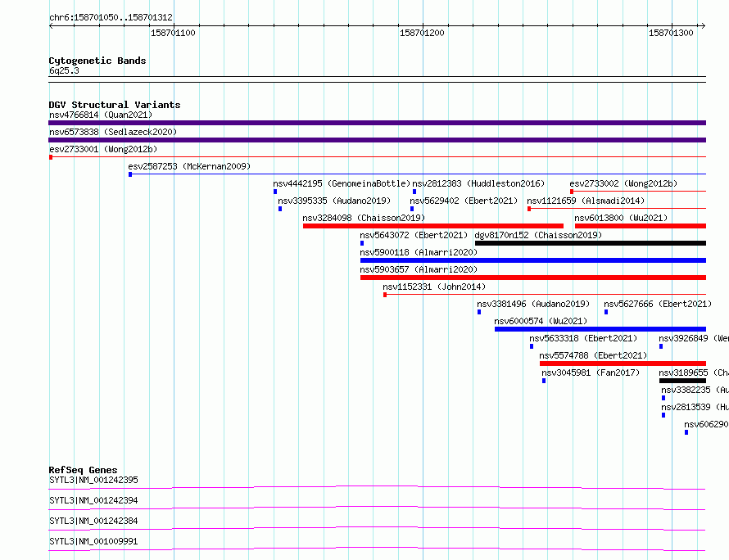Open SYTL3|NM_001242394 gene track
Image resolution: width=729 pixels, height=560 pixels.
(377, 508)
